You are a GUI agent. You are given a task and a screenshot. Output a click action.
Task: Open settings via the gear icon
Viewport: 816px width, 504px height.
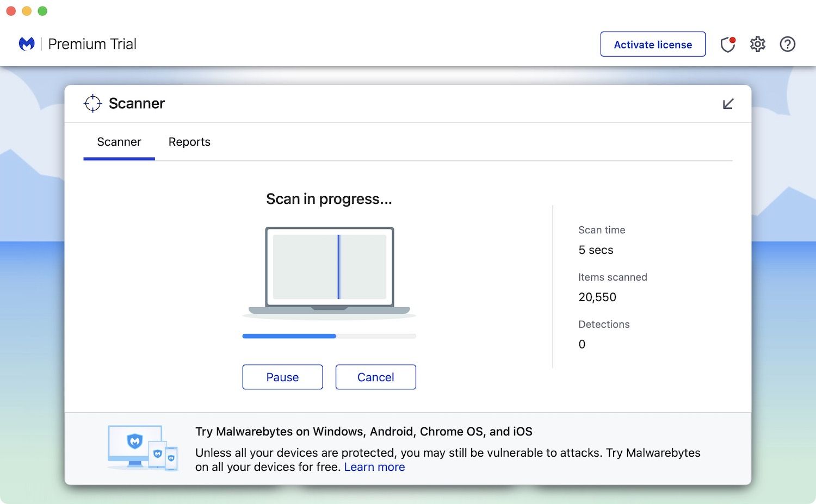tap(757, 44)
